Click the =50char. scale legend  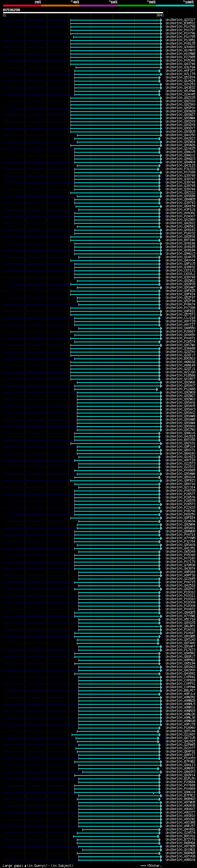(x=151, y=865)
